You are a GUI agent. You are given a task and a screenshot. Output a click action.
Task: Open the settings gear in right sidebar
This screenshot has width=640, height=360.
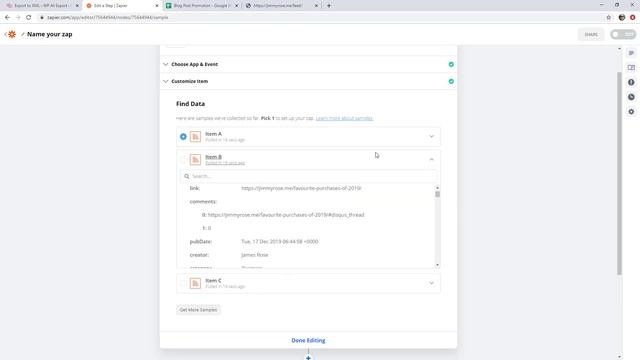[631, 112]
